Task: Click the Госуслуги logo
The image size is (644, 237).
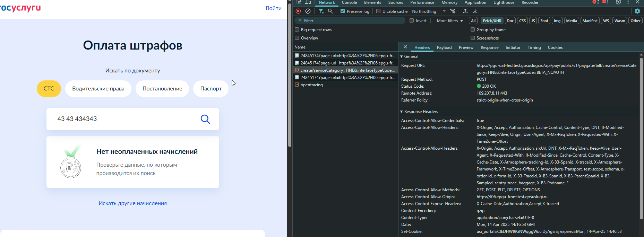Action: tap(20, 8)
